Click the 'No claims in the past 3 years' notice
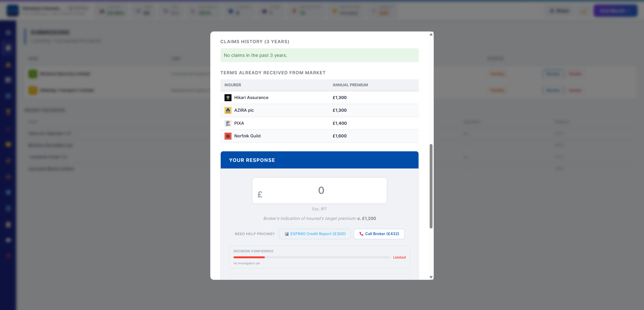644x310 pixels. coord(319,55)
